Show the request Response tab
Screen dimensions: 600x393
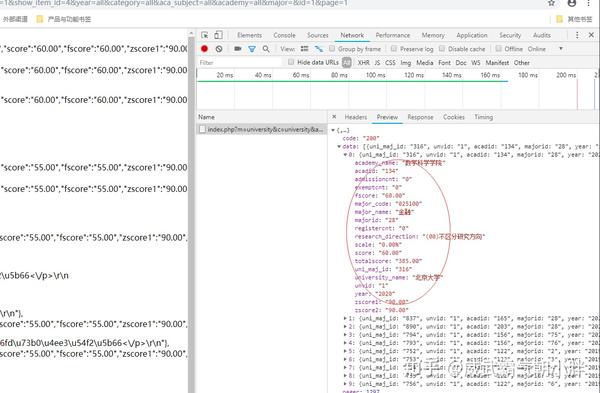coord(420,117)
